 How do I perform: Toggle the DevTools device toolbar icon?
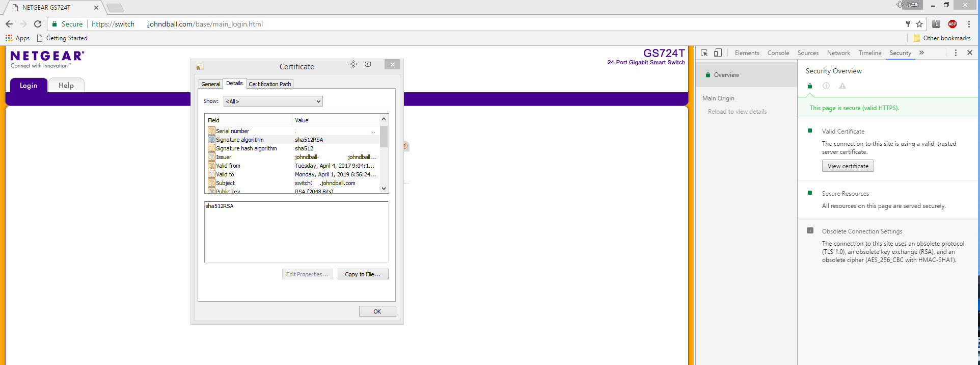[718, 53]
